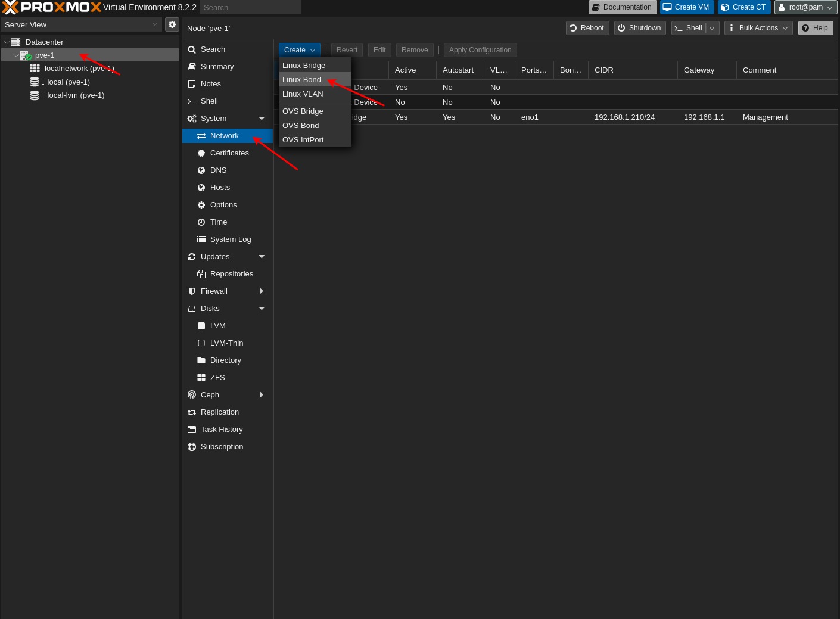Collapse the System menu section
The width and height of the screenshot is (840, 619).
point(262,119)
